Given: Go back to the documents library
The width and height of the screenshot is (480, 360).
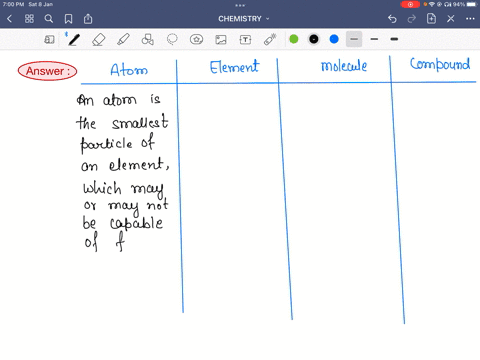Looking at the screenshot, I should coord(10,19).
